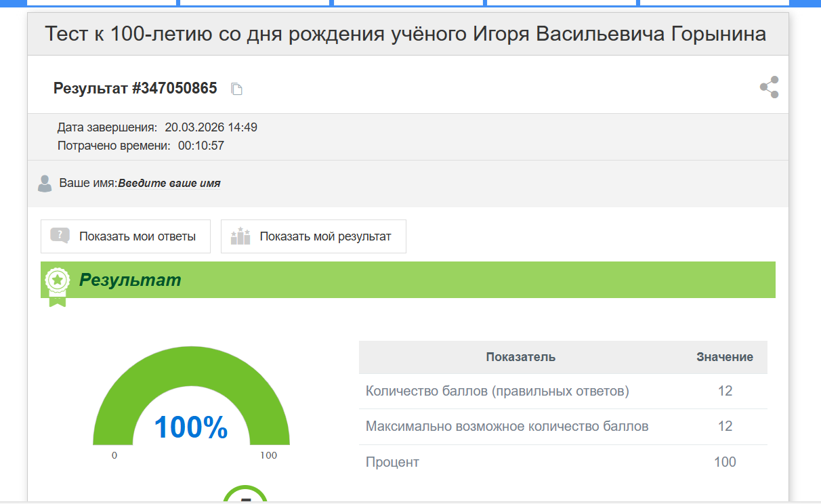Click the podium ranking icon
The image size is (821, 504).
coord(240,236)
